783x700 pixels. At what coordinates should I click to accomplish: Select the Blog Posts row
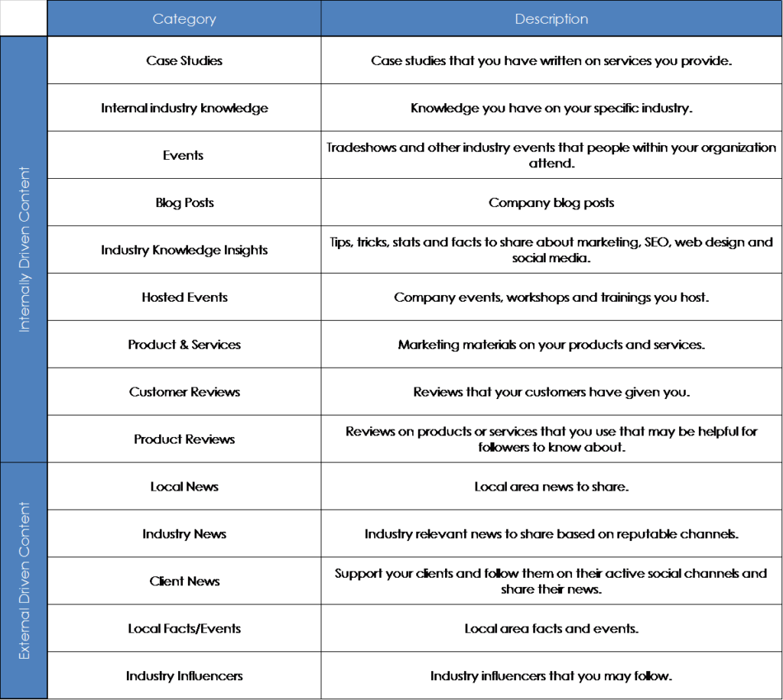pos(184,203)
